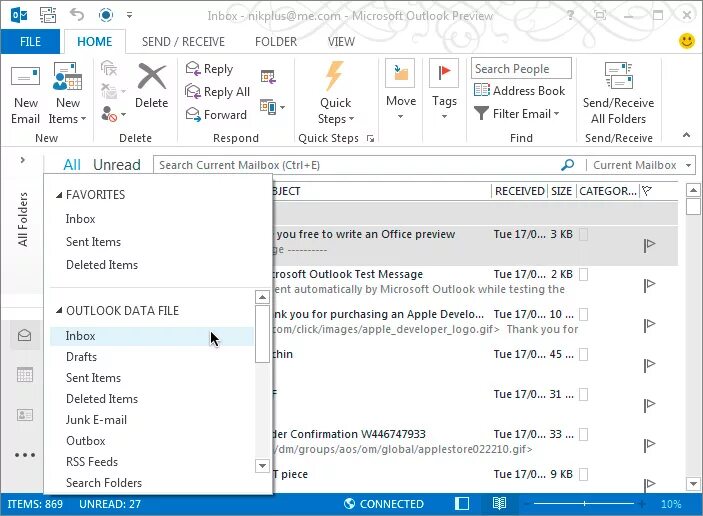Open the Tags flag menu

click(444, 90)
